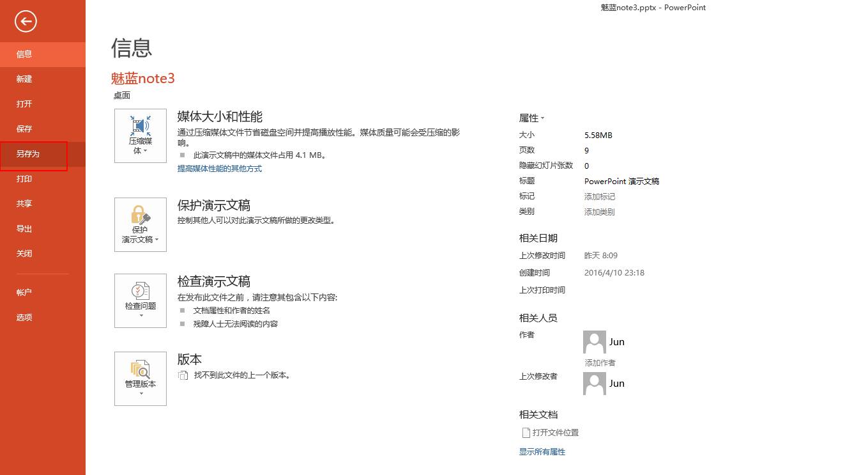868x475 pixels.
Task: Click the 相关文档 heading
Action: pyautogui.click(x=538, y=415)
